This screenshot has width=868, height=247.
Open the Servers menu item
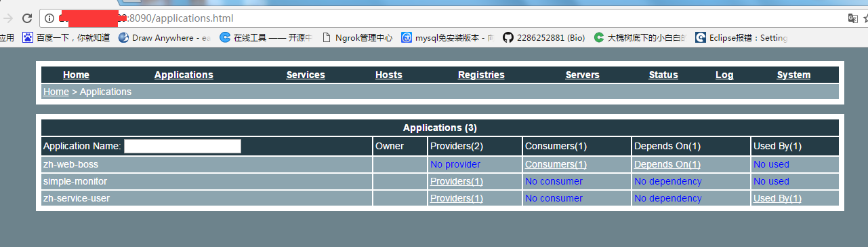(583, 75)
